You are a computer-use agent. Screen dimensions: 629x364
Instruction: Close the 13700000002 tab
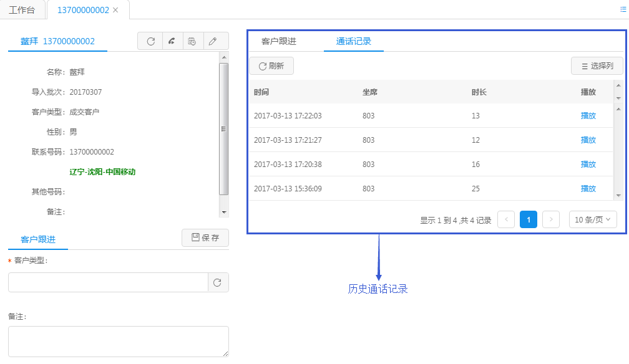pyautogui.click(x=115, y=11)
